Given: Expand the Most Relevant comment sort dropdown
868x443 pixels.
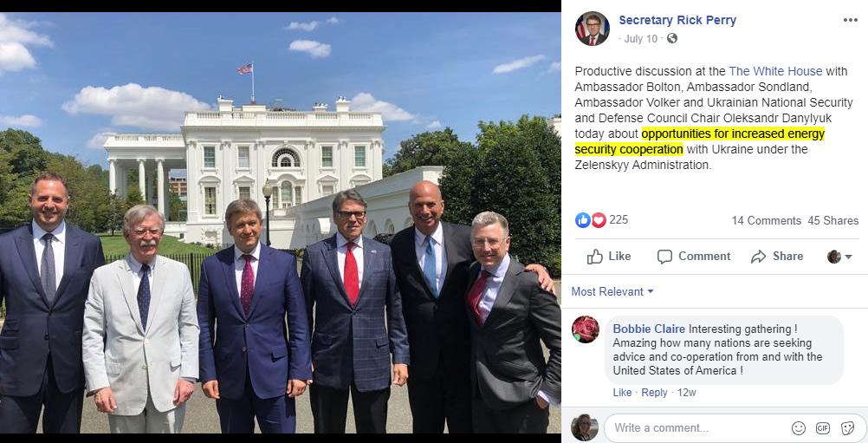Looking at the screenshot, I should pos(612,291).
